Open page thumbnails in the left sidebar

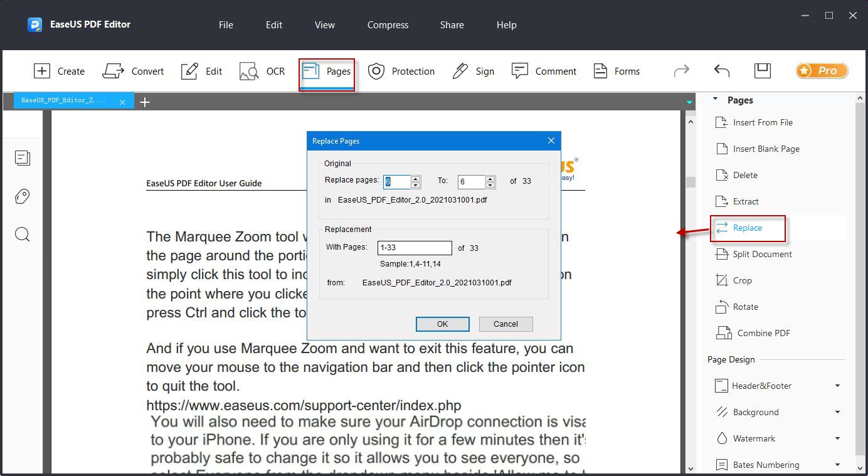[x=23, y=158]
